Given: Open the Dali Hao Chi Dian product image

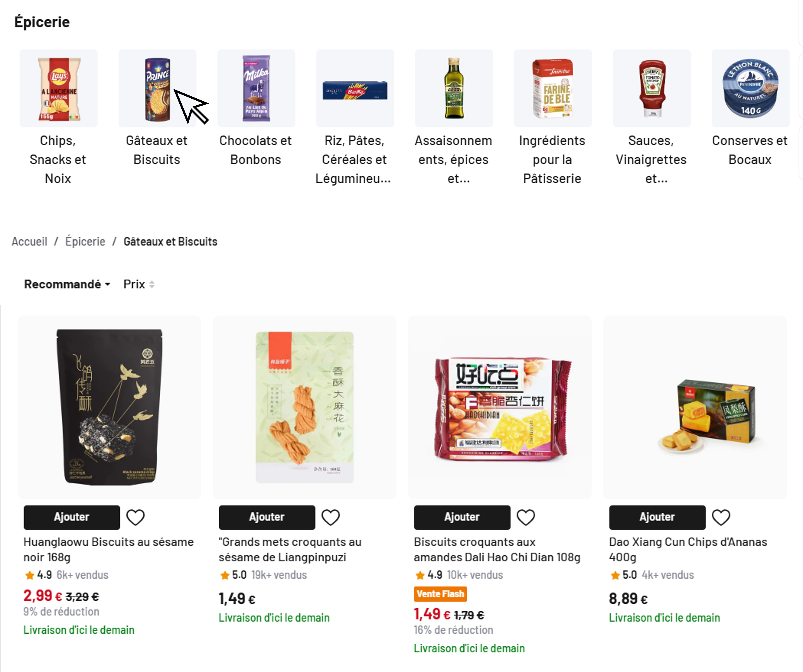Looking at the screenshot, I should pyautogui.click(x=500, y=407).
